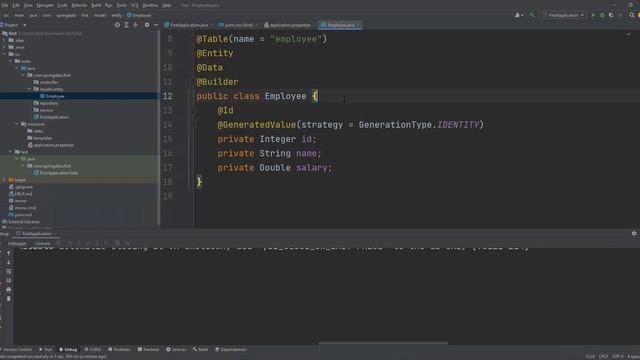Screen dimensions: 640x360
Task: Open the Services tool window
Action: (176, 349)
